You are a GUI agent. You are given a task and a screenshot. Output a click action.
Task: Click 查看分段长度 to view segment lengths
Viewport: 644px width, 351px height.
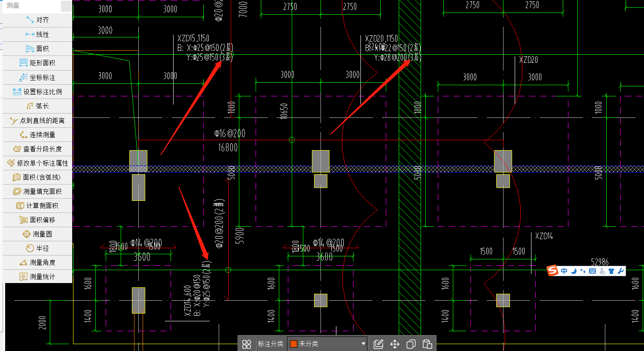[x=37, y=149]
